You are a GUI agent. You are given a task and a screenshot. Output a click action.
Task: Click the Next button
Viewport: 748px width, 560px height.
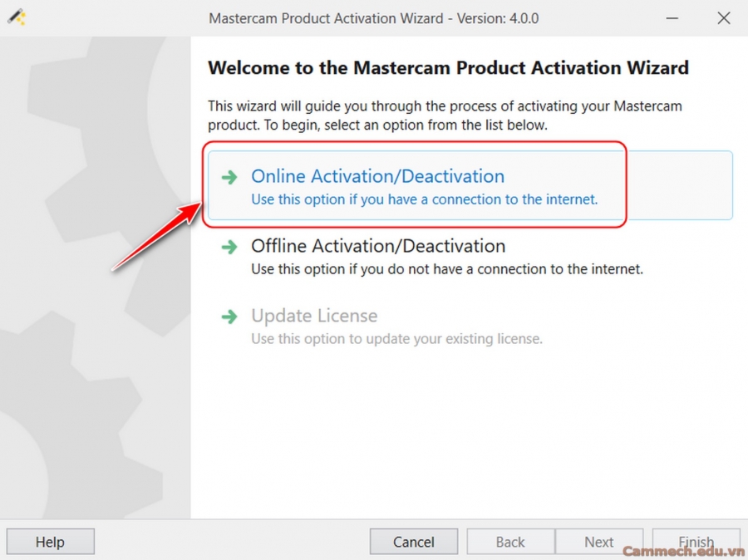click(598, 542)
